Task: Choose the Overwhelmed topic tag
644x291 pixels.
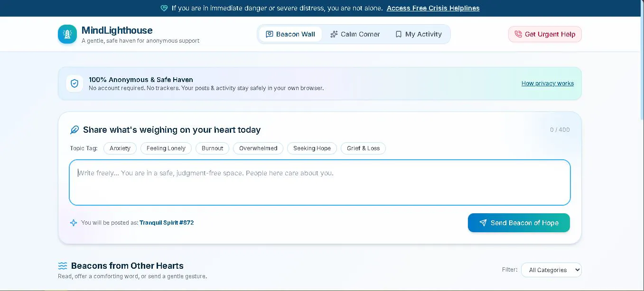Action: coord(258,148)
